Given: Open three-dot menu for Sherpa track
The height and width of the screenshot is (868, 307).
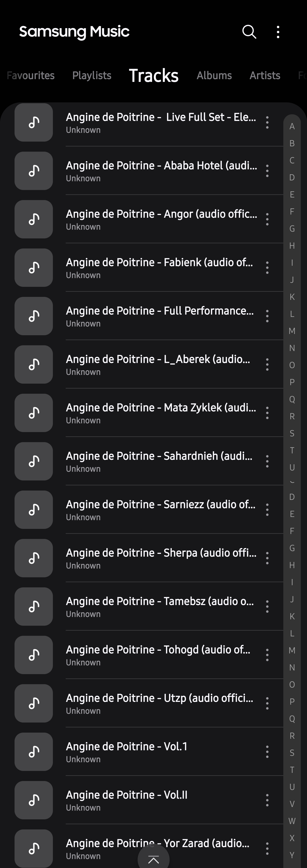Looking at the screenshot, I should (x=267, y=558).
